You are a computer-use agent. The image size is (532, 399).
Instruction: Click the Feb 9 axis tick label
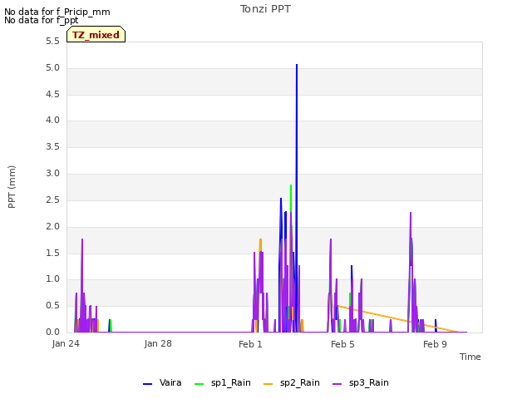point(435,344)
